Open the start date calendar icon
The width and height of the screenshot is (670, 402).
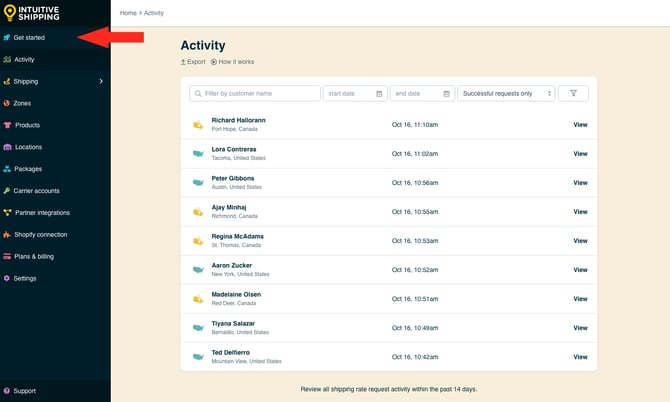pos(379,94)
